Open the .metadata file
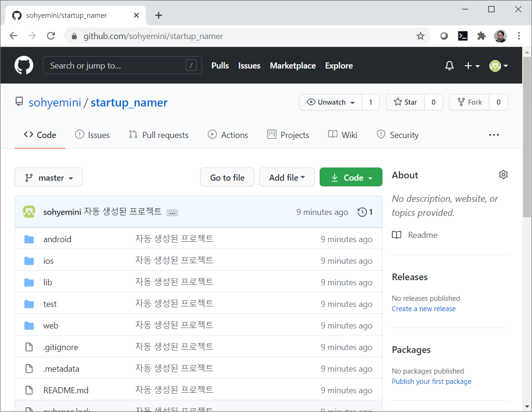The image size is (532, 412). (x=61, y=368)
